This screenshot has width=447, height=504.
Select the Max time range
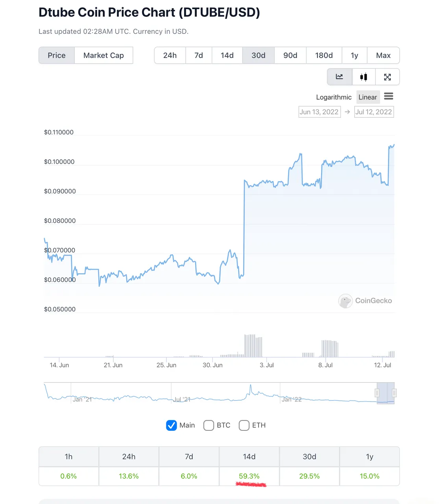point(383,56)
